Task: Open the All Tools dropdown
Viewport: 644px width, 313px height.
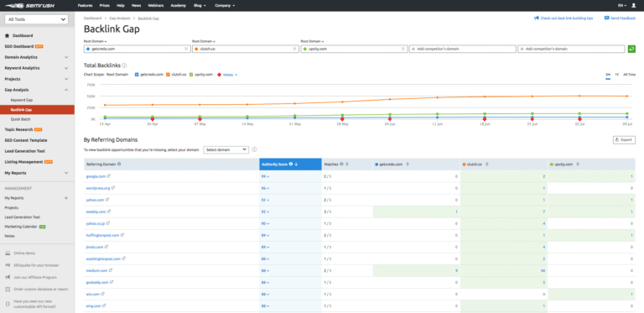Action: tap(36, 19)
